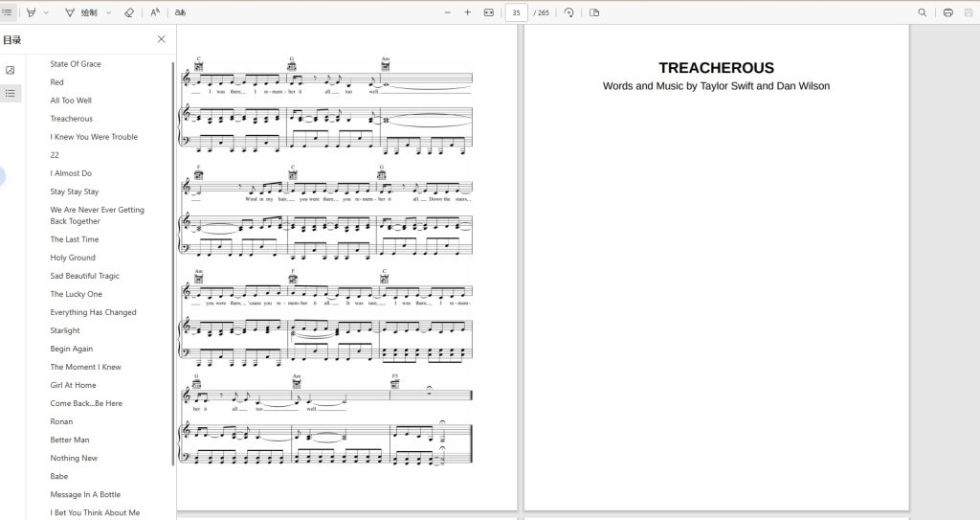Click the page number field showing 35
Image resolution: width=980 pixels, height=520 pixels.
[516, 12]
